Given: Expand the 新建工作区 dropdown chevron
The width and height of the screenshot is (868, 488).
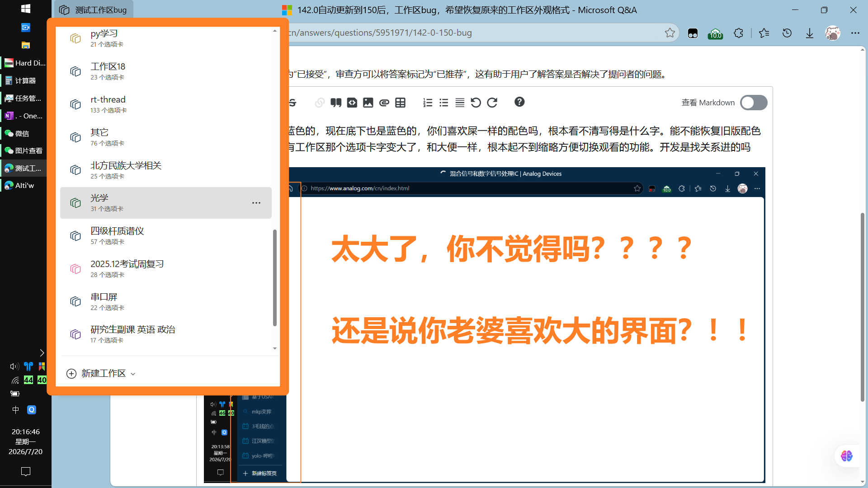Looking at the screenshot, I should pyautogui.click(x=133, y=374).
